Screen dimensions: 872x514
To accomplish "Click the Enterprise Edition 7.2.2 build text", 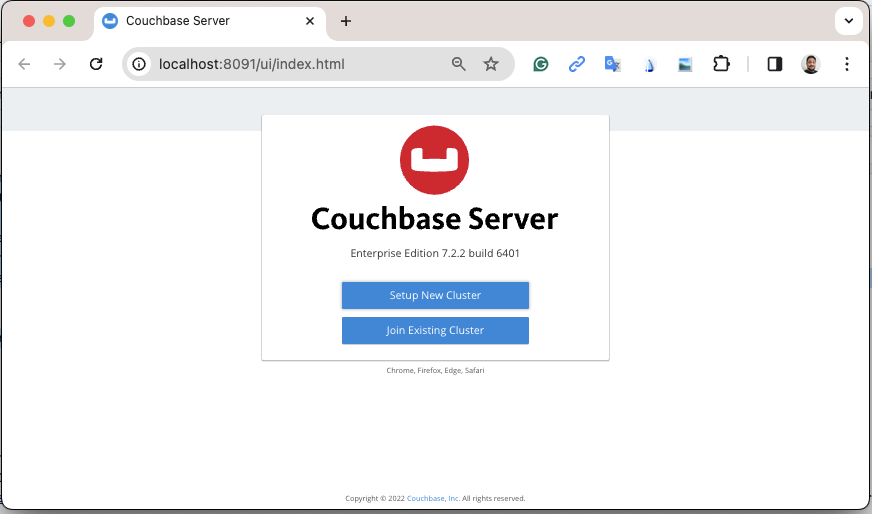I will 435,253.
